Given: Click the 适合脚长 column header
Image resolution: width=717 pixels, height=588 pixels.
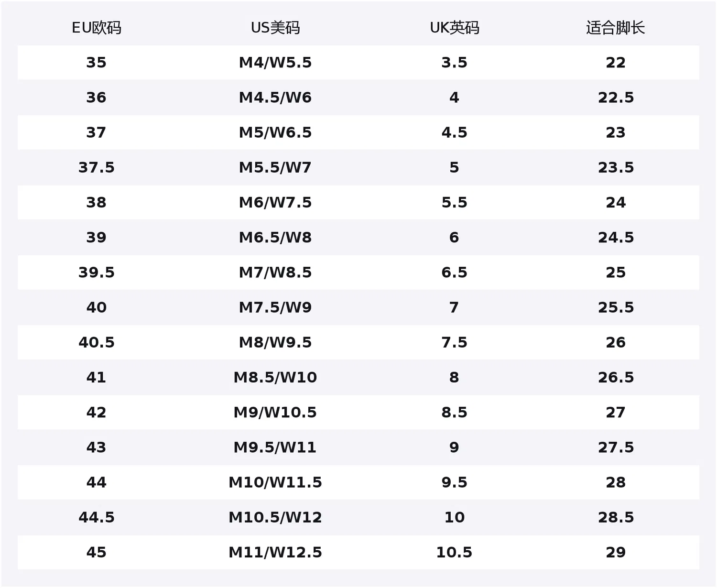Looking at the screenshot, I should 615,28.
